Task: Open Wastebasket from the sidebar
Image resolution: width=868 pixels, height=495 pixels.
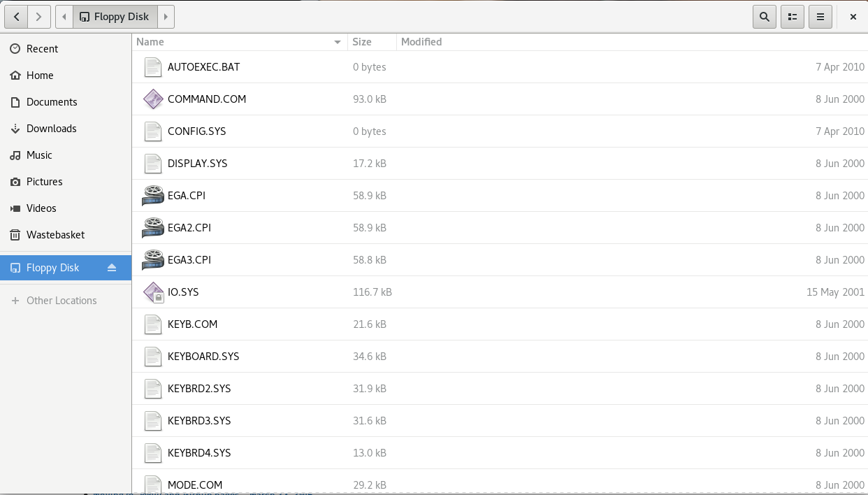Action: tap(55, 235)
